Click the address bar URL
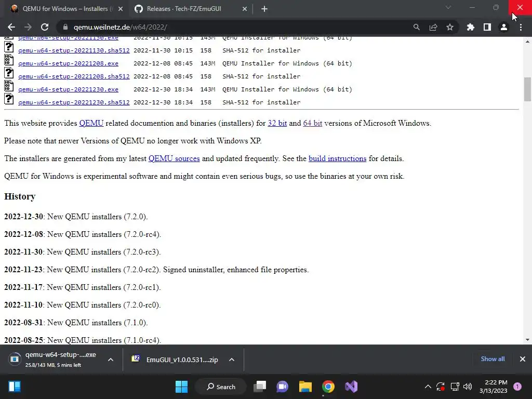 click(120, 27)
